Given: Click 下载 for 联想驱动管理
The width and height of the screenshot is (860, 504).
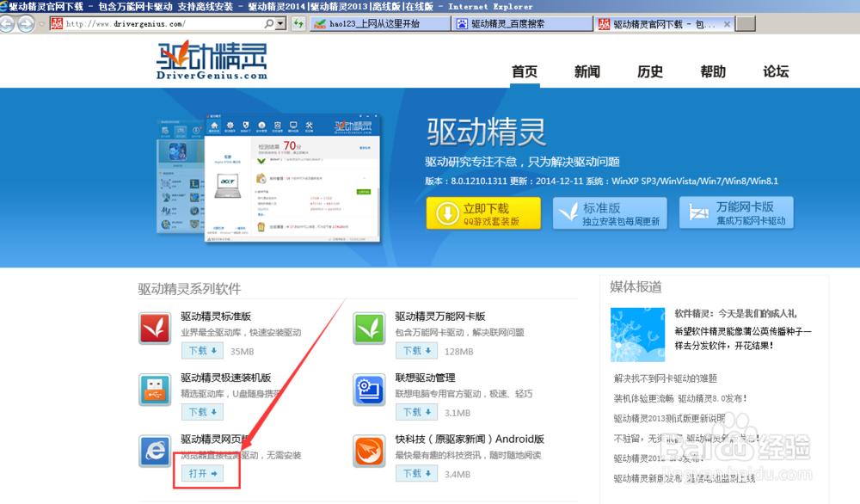Looking at the screenshot, I should coord(417,412).
